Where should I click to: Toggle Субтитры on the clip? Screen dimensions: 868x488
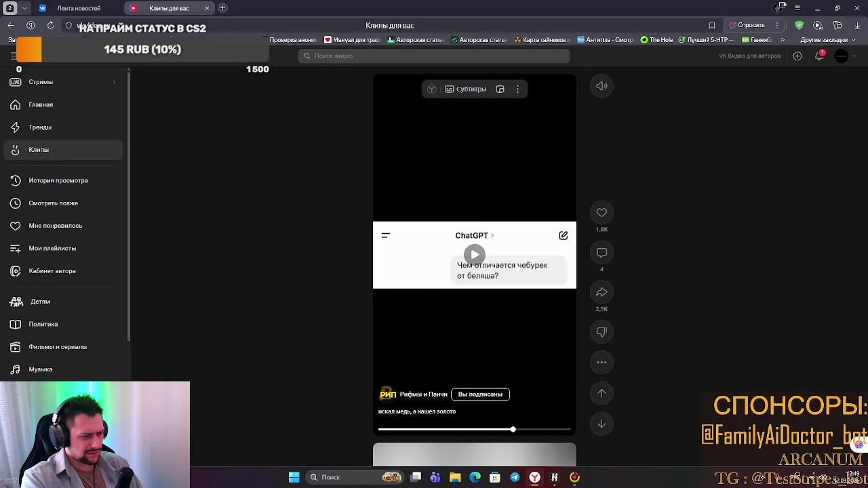(466, 89)
